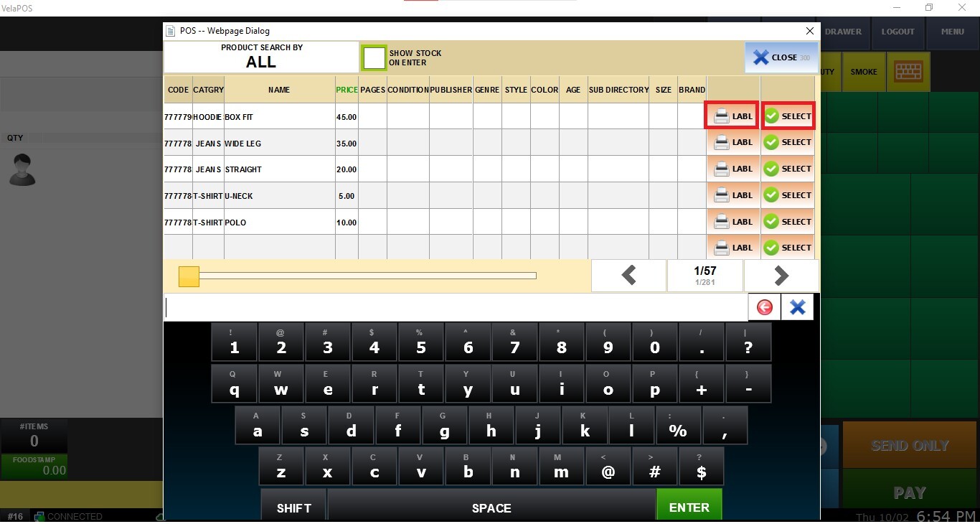
Task: Close the product search dialog via CLOSE button
Action: [781, 57]
